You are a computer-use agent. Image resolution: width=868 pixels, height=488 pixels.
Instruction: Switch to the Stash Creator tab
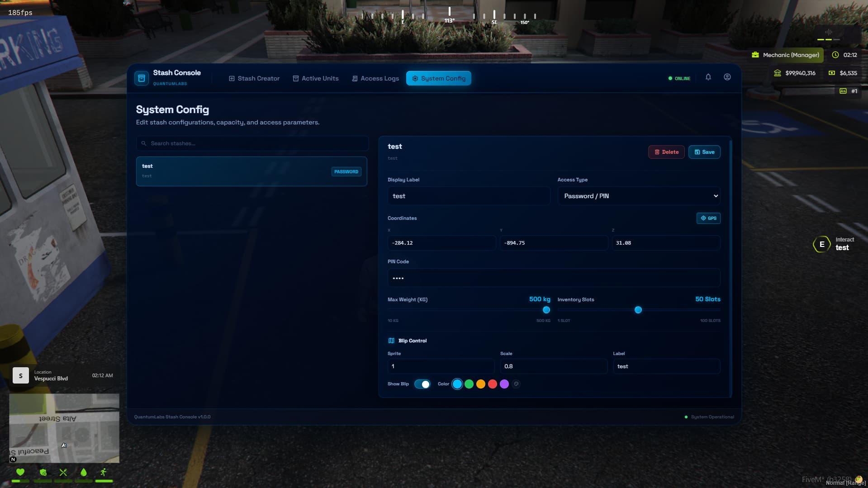click(x=254, y=78)
